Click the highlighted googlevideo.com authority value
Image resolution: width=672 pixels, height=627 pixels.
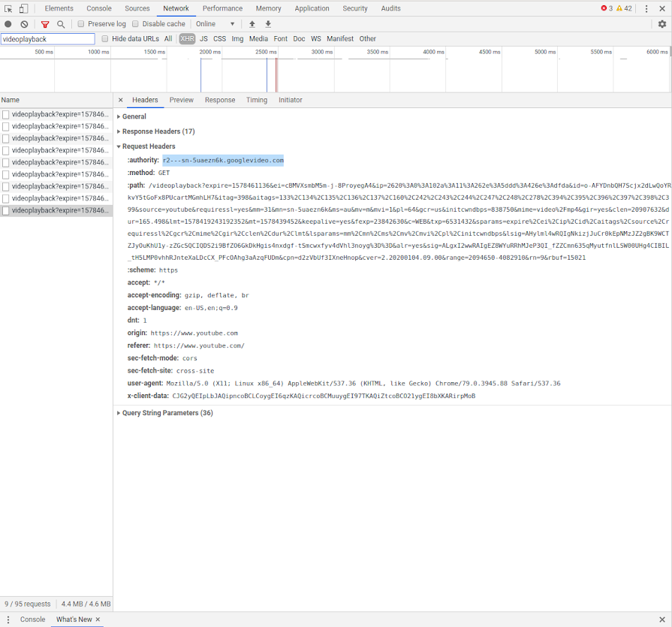(223, 160)
